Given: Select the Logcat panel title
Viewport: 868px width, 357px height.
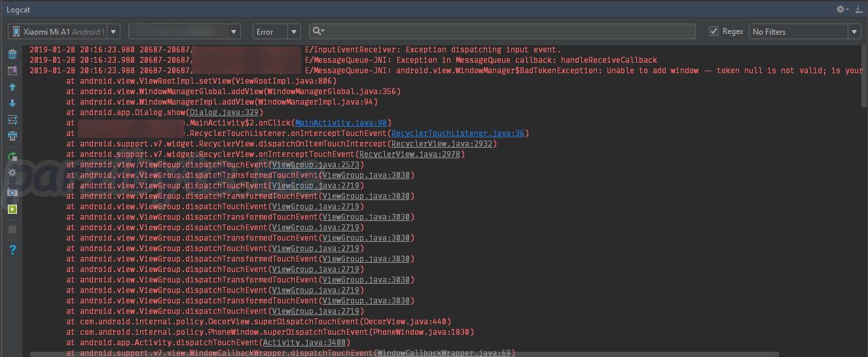Looking at the screenshot, I should (19, 10).
